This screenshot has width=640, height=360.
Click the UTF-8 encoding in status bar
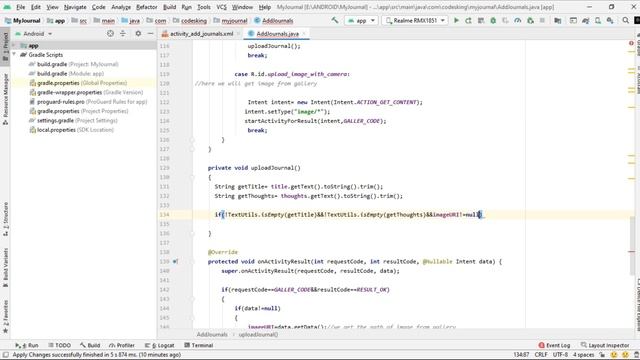560,355
